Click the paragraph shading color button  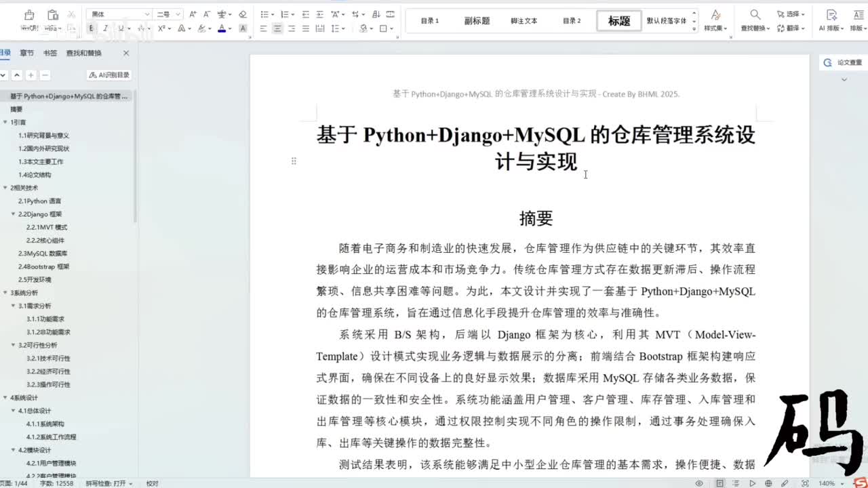[363, 28]
